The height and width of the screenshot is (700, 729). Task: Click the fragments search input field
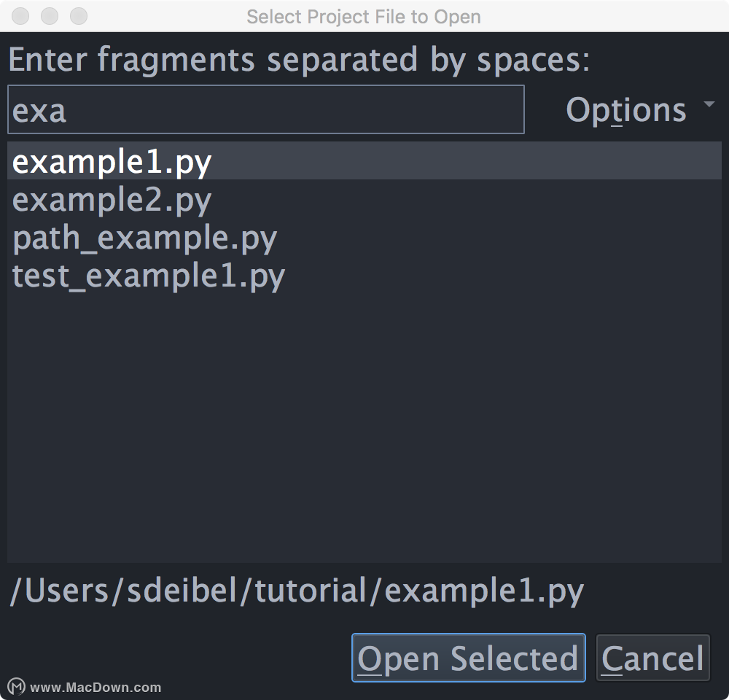266,109
